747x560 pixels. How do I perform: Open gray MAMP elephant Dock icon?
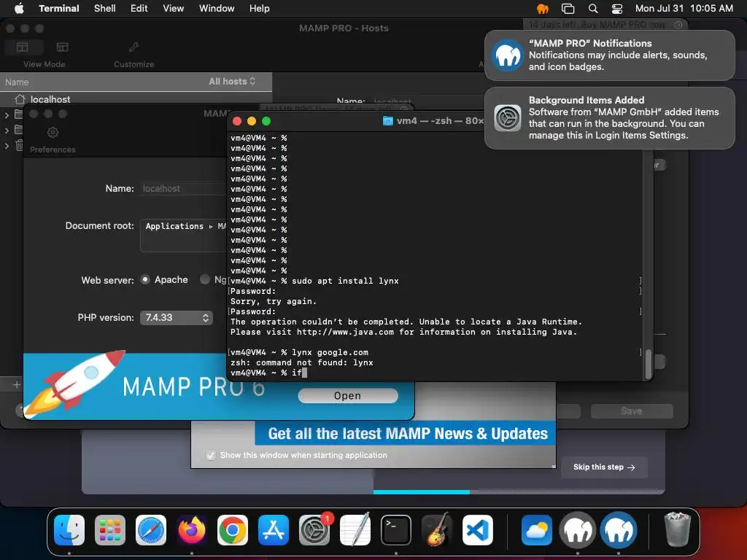coord(578,530)
